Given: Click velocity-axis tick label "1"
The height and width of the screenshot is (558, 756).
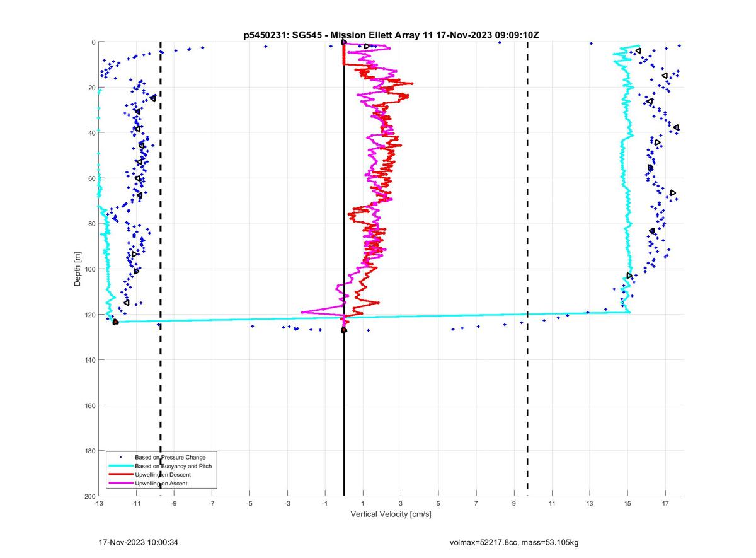Looking at the screenshot, I should click(x=363, y=504).
